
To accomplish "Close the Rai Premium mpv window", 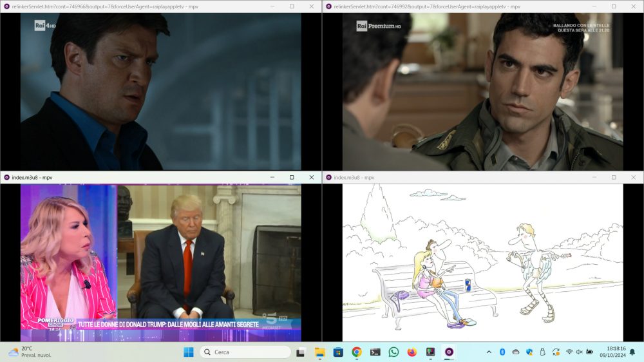I will click(634, 6).
